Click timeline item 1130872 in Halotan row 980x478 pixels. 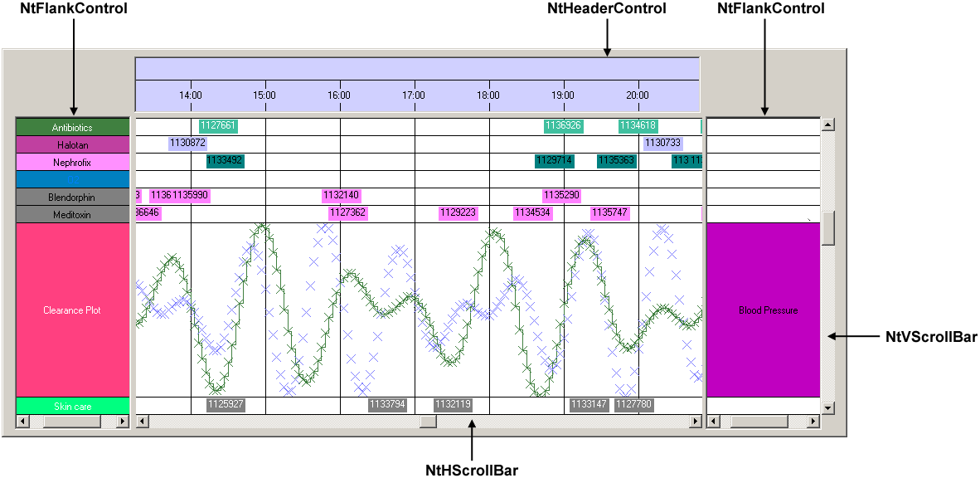pyautogui.click(x=187, y=144)
